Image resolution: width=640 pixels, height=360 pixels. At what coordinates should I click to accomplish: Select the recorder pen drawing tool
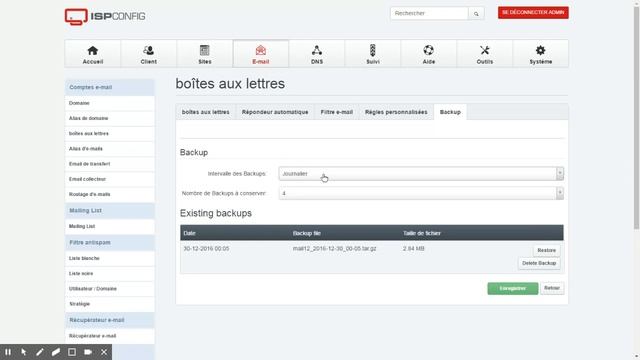(x=40, y=352)
